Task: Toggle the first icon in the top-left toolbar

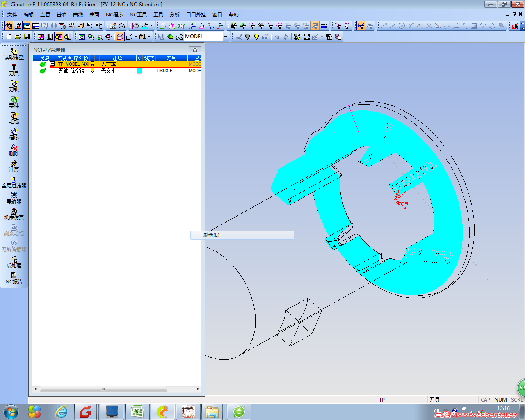Action: 9,25
